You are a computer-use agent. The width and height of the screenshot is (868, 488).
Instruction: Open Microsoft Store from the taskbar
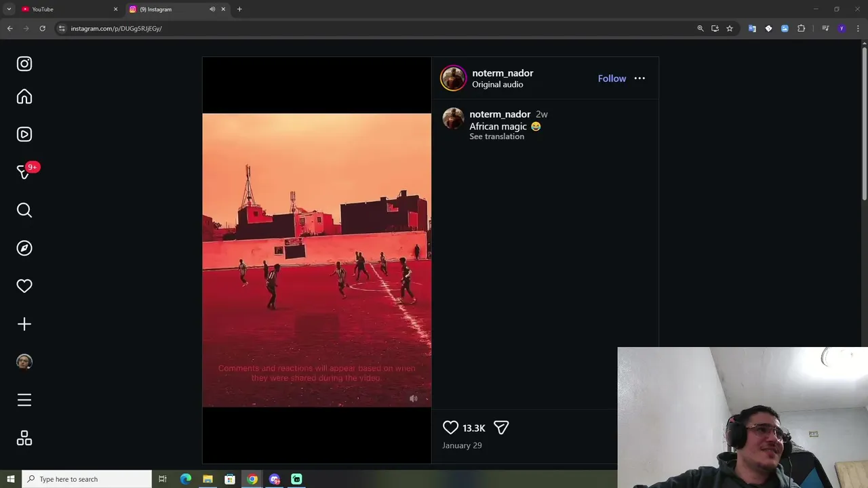click(230, 479)
